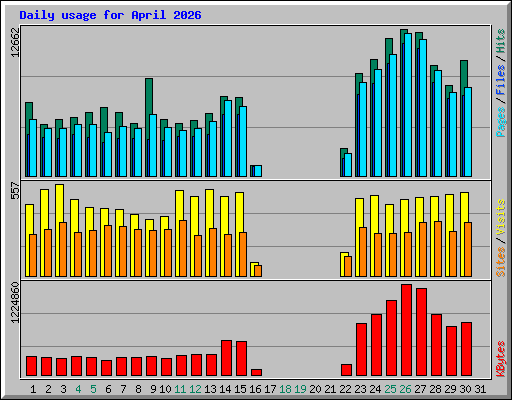512x400 pixels.
Task: Click the green "Hits" legend label
Action: pos(501,41)
